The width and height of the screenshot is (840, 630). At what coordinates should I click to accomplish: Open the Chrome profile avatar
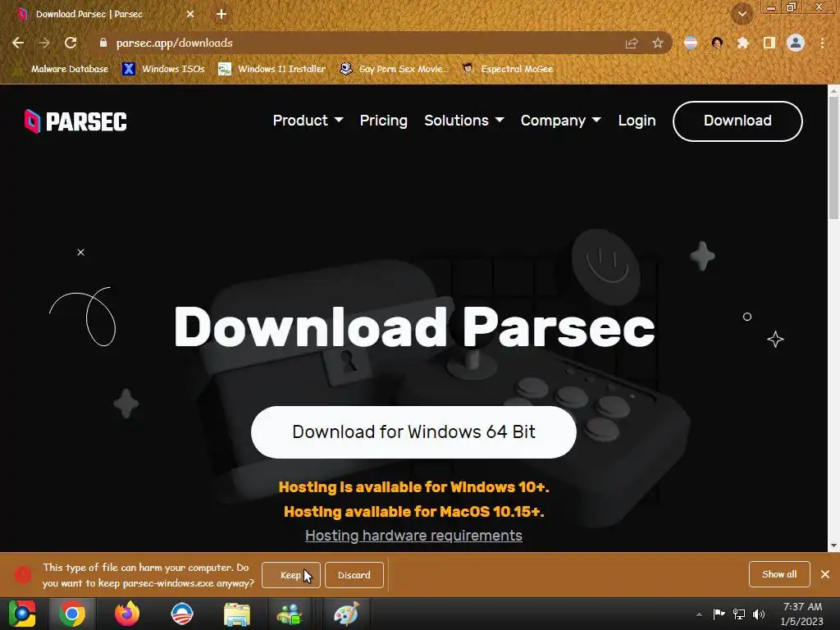(796, 43)
